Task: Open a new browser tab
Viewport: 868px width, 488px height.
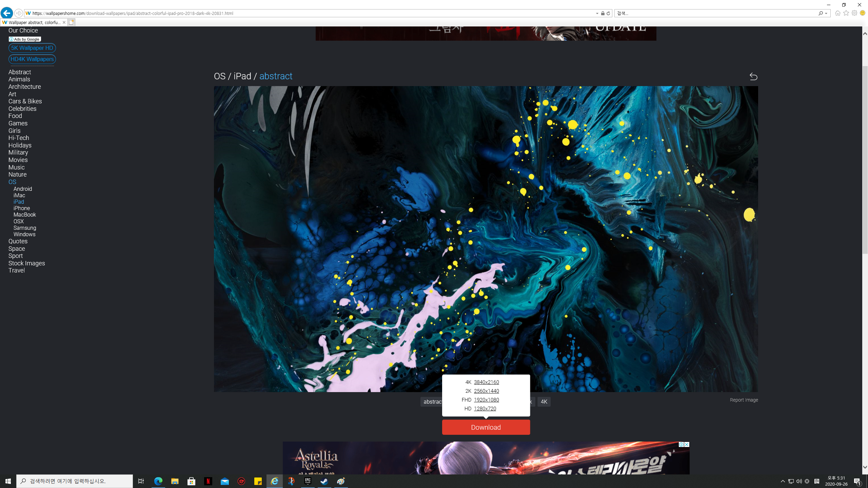Action: point(71,22)
